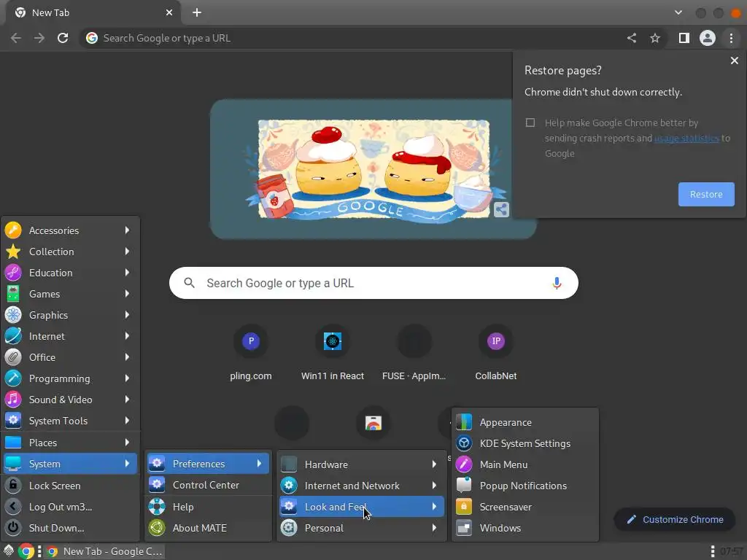This screenshot has height=560, width=747.
Task: Open Chrome three-dot menu
Action: pyautogui.click(x=731, y=38)
